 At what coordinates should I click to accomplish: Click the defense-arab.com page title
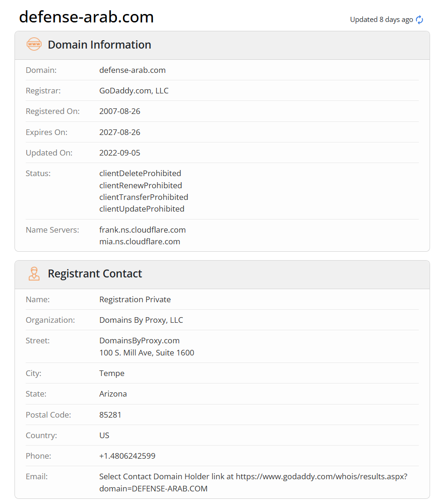pos(86,17)
